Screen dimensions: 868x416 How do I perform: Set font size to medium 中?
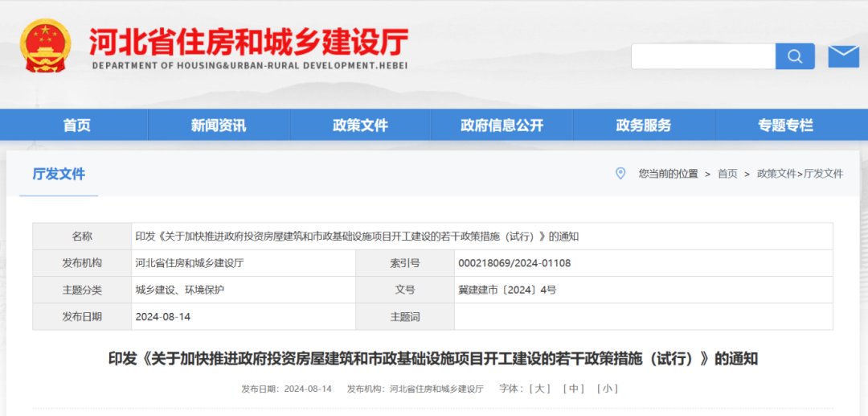[x=573, y=389]
